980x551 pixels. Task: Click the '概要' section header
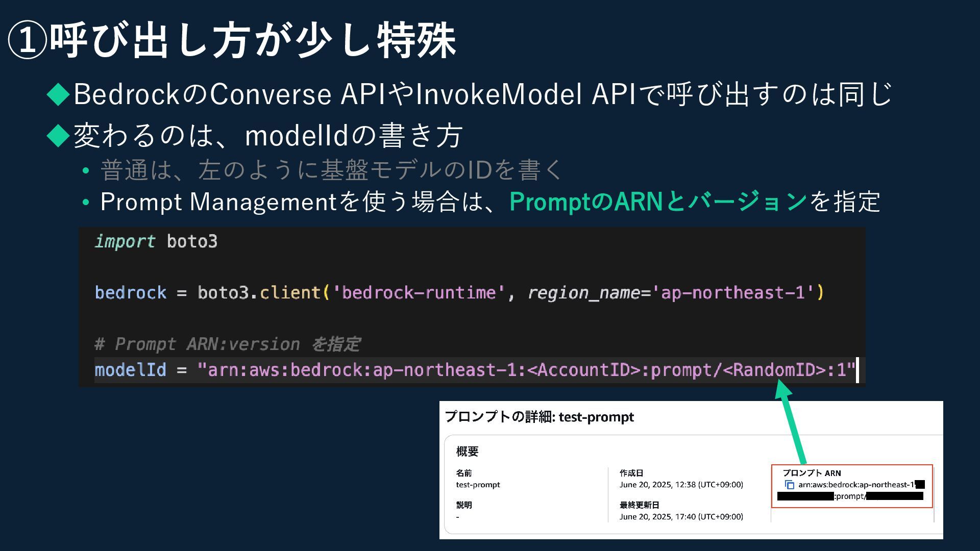(x=467, y=452)
